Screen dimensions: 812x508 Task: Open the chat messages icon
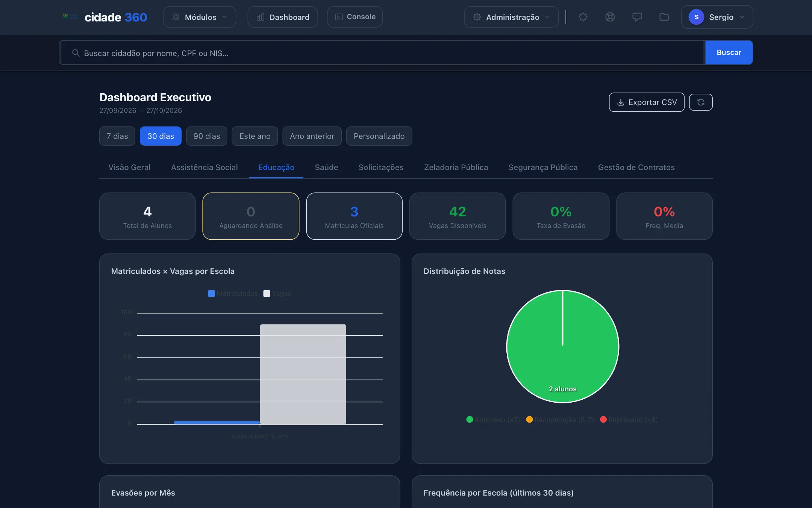point(637,17)
